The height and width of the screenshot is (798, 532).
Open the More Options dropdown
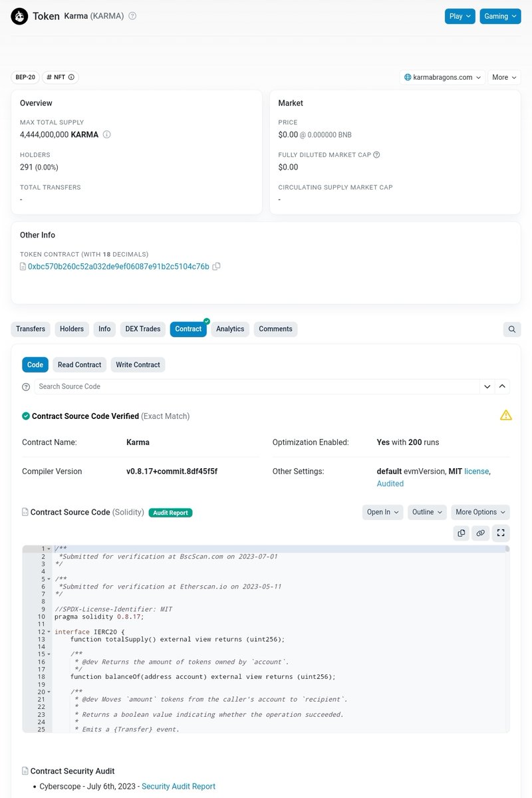coord(480,512)
